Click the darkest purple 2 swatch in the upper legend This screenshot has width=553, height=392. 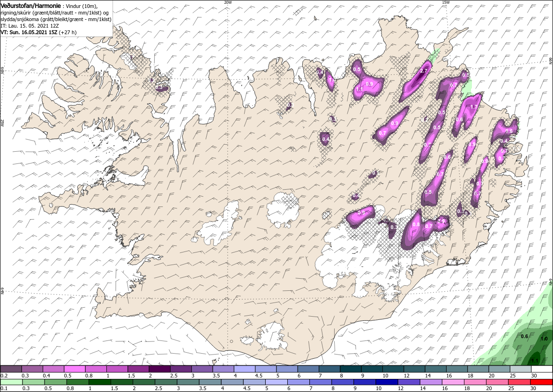pos(159,369)
